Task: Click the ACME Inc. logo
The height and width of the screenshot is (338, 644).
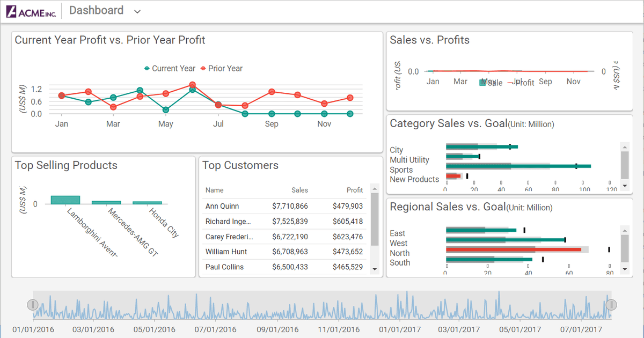Action: tap(31, 11)
